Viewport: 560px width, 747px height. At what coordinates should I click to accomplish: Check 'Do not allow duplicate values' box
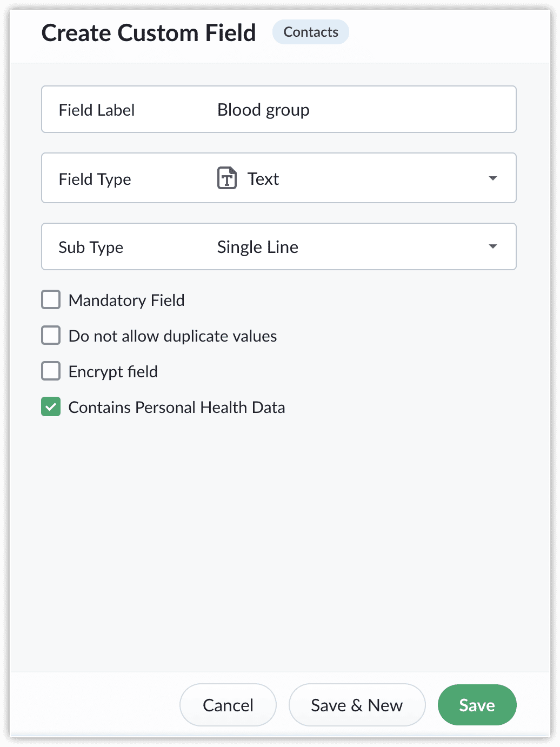[51, 336]
